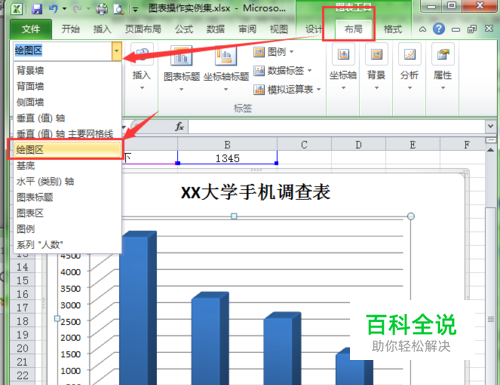500x385 pixels.
Task: Switch to the 视图 tab
Action: coord(279,29)
